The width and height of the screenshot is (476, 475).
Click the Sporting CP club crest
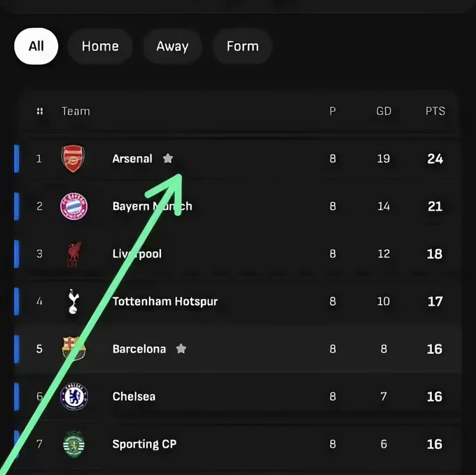tap(73, 444)
